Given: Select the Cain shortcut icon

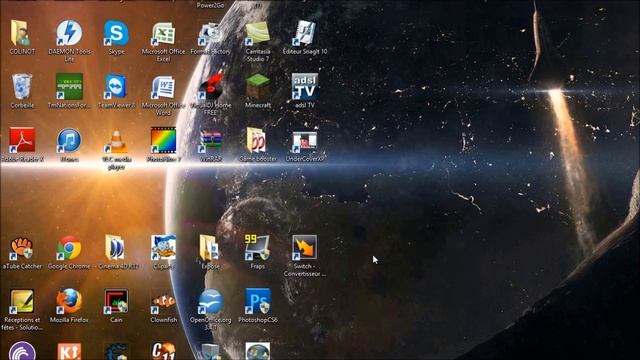Looking at the screenshot, I should (116, 302).
